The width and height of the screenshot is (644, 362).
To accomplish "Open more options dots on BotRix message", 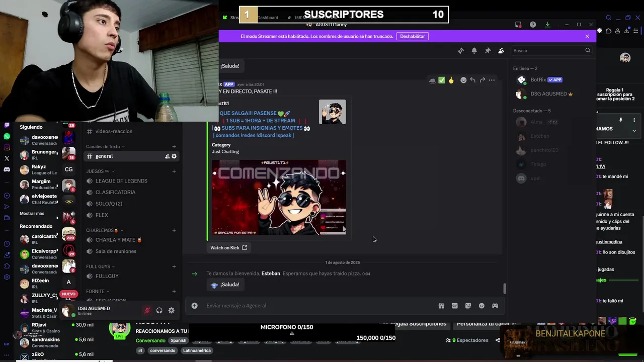I will point(492,80).
